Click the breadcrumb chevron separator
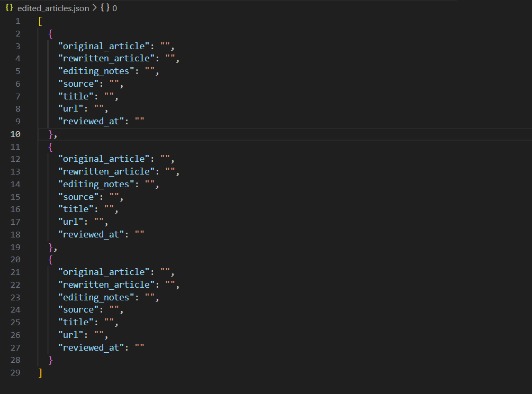 [94, 8]
